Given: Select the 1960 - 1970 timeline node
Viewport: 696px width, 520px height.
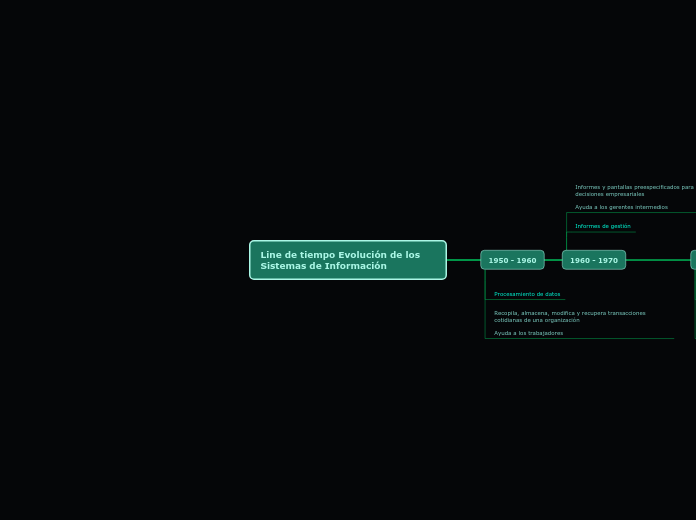Looking at the screenshot, I should click(594, 260).
